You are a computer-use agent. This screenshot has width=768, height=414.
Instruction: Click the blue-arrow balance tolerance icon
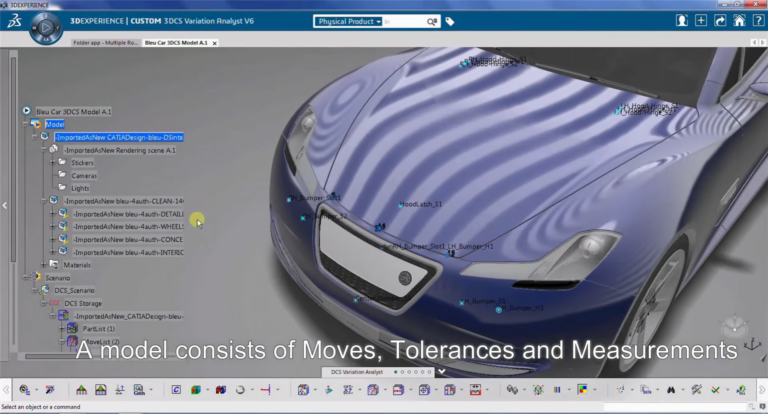point(120,390)
